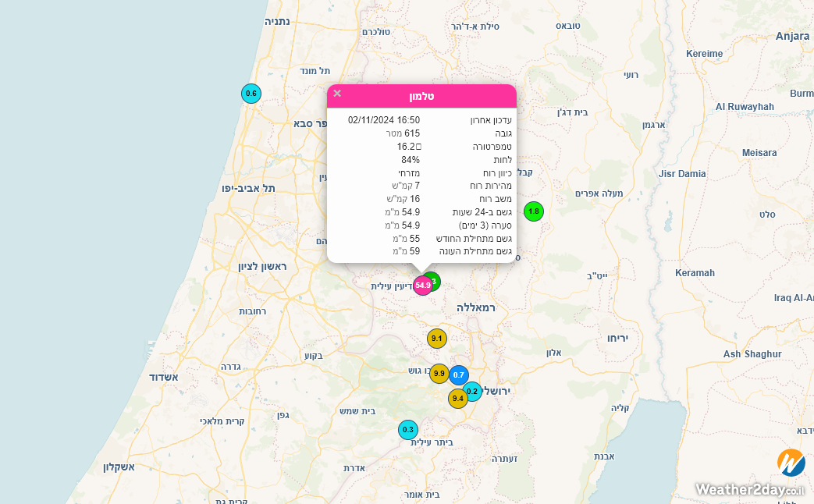This screenshot has width=814, height=504.
Task: Select the yellow 9.4 rain marker
Action: 457,399
